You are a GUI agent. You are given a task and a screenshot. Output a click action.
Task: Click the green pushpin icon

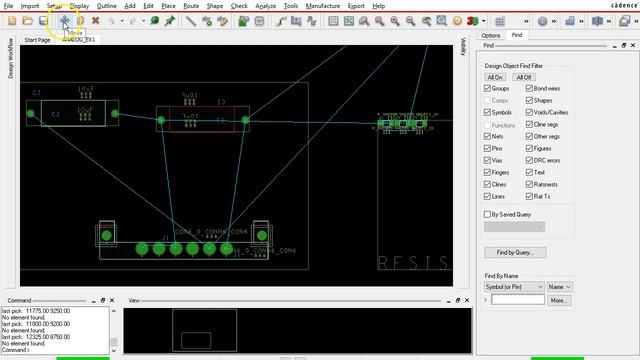coord(169,21)
